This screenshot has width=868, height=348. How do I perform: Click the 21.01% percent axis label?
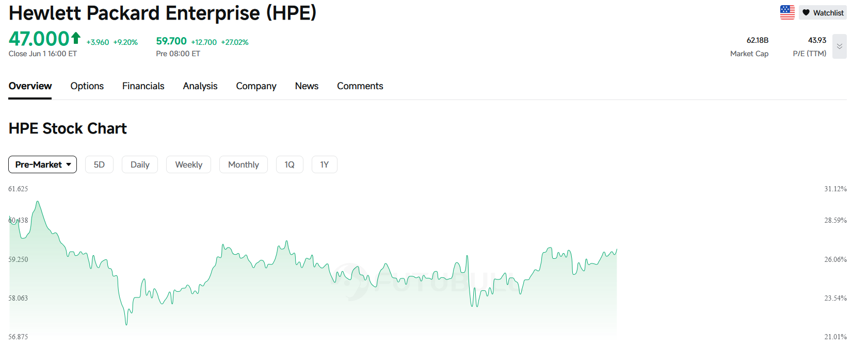click(835, 337)
